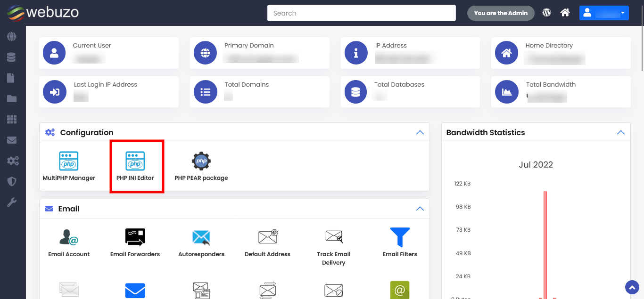
Task: Collapse the Configuration section
Action: (x=420, y=133)
